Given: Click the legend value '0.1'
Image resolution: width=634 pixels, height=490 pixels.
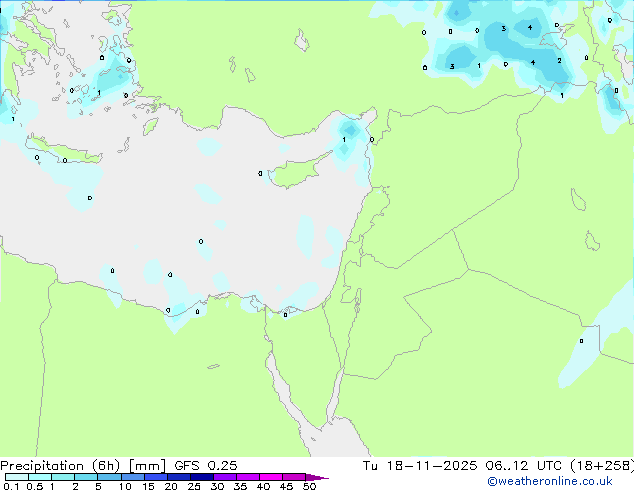Looking at the screenshot, I should (x=11, y=486).
